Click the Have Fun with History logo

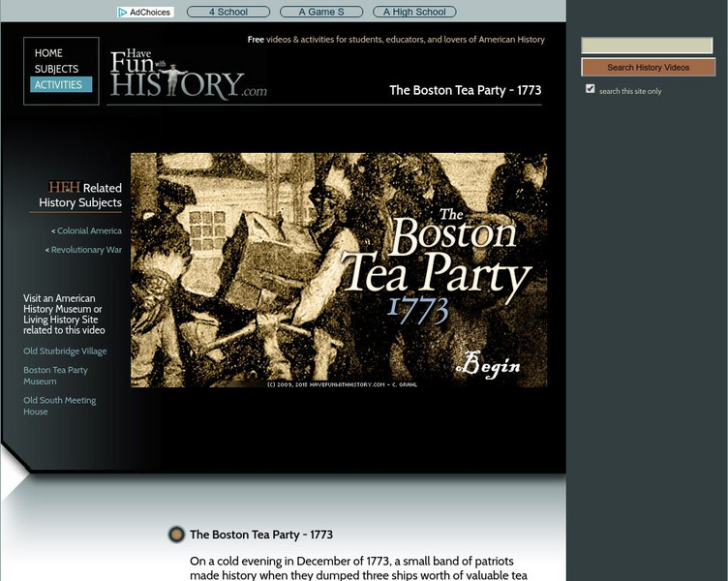tap(188, 75)
